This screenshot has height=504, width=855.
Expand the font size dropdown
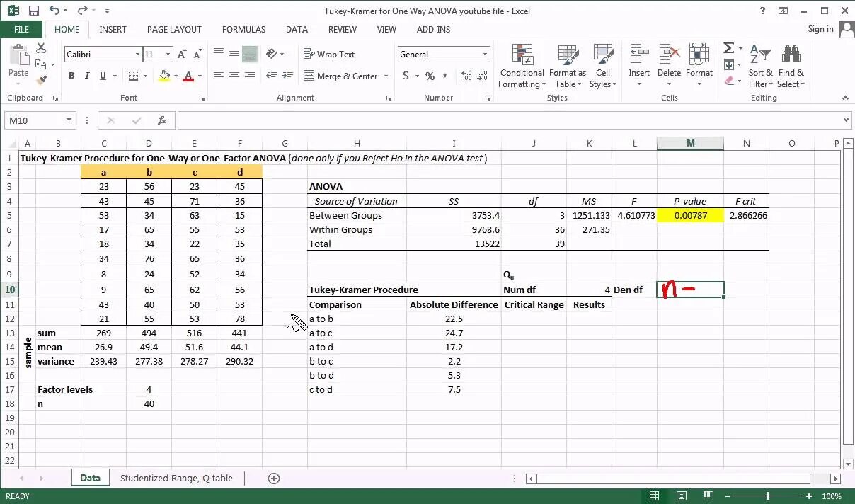[168, 55]
